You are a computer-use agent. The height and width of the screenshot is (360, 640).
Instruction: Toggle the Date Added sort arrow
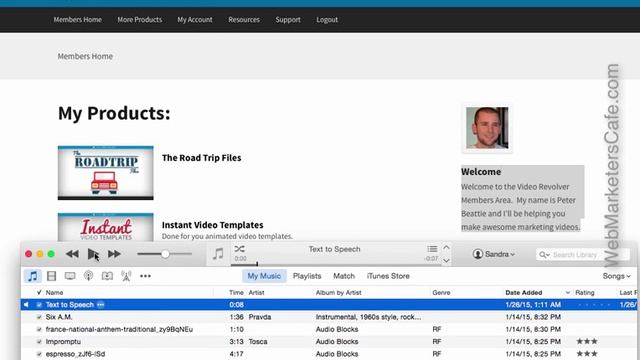click(567, 293)
